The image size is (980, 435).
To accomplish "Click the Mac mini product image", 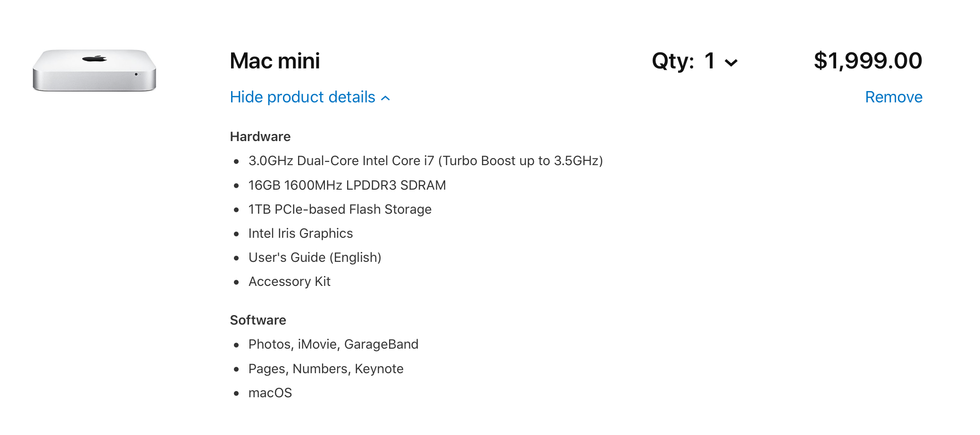I will click(x=94, y=70).
